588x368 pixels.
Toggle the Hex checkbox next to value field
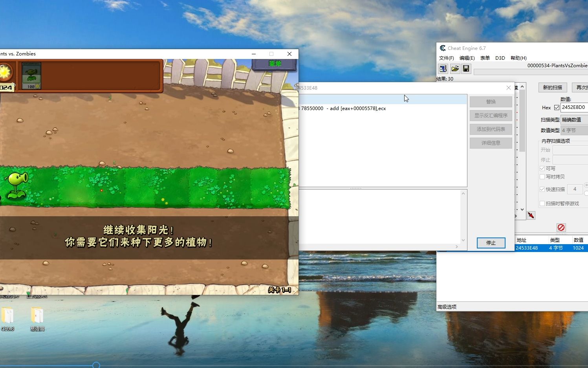(x=557, y=107)
